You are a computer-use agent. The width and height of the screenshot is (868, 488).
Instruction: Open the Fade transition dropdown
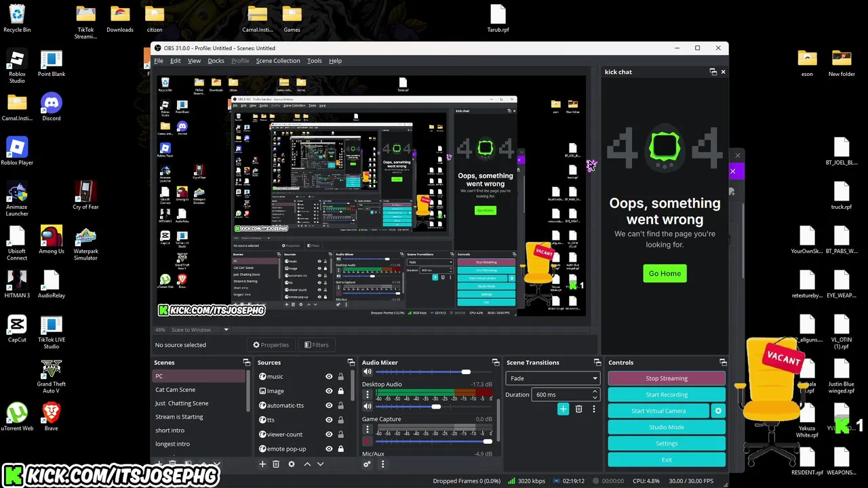553,378
